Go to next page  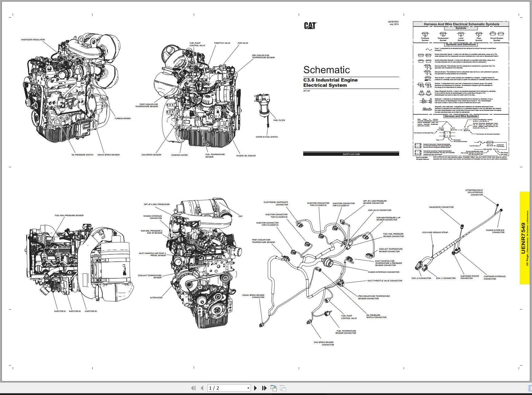256,388
